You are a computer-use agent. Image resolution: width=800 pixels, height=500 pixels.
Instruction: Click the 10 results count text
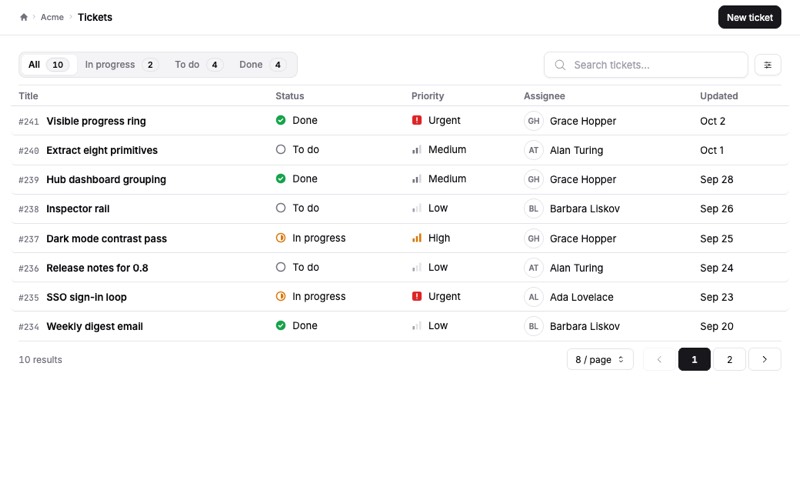40,359
